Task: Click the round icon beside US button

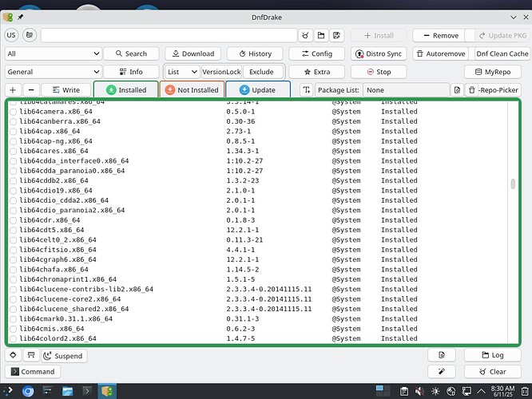Action: pos(30,35)
